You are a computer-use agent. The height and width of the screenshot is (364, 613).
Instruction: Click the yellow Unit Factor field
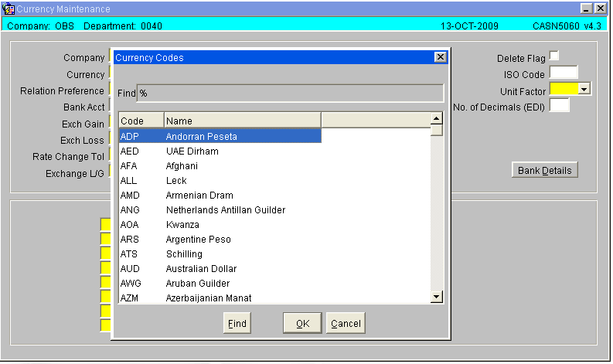pyautogui.click(x=564, y=89)
